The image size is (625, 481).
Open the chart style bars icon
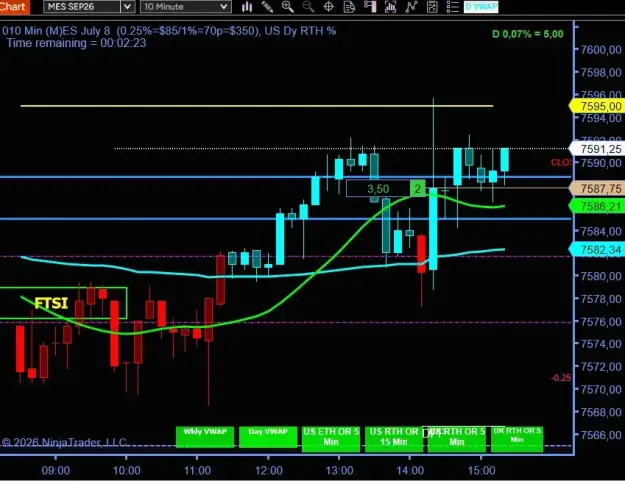point(247,7)
